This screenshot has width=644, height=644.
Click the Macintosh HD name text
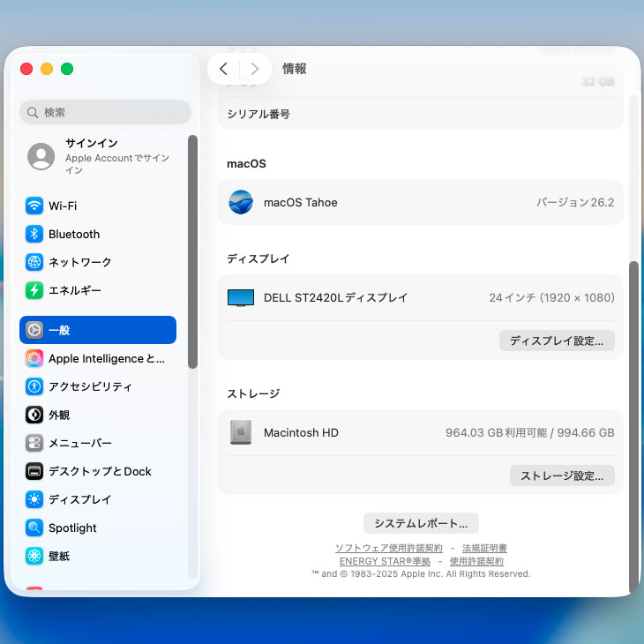point(301,432)
